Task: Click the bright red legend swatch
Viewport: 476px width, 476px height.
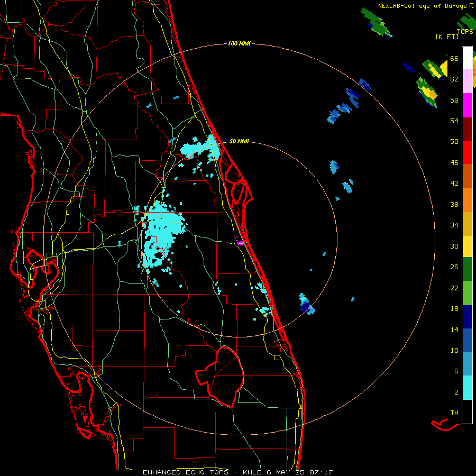Action: coord(467,152)
